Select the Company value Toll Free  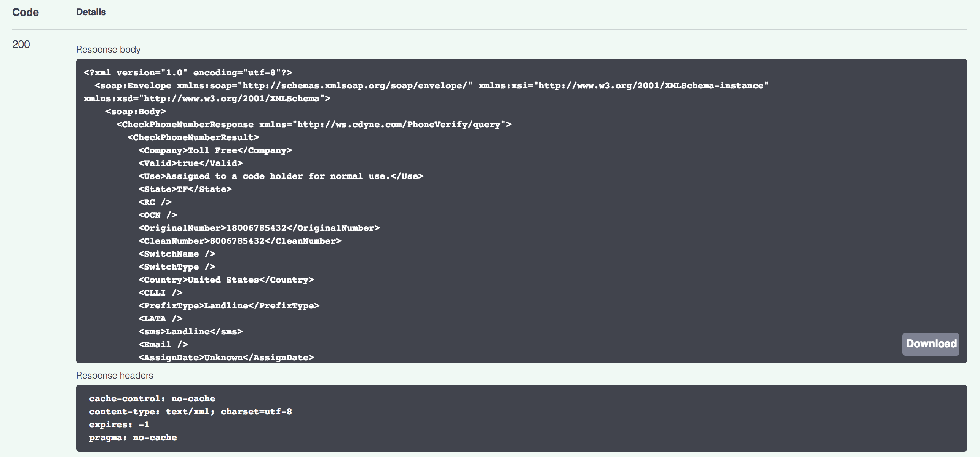point(211,150)
